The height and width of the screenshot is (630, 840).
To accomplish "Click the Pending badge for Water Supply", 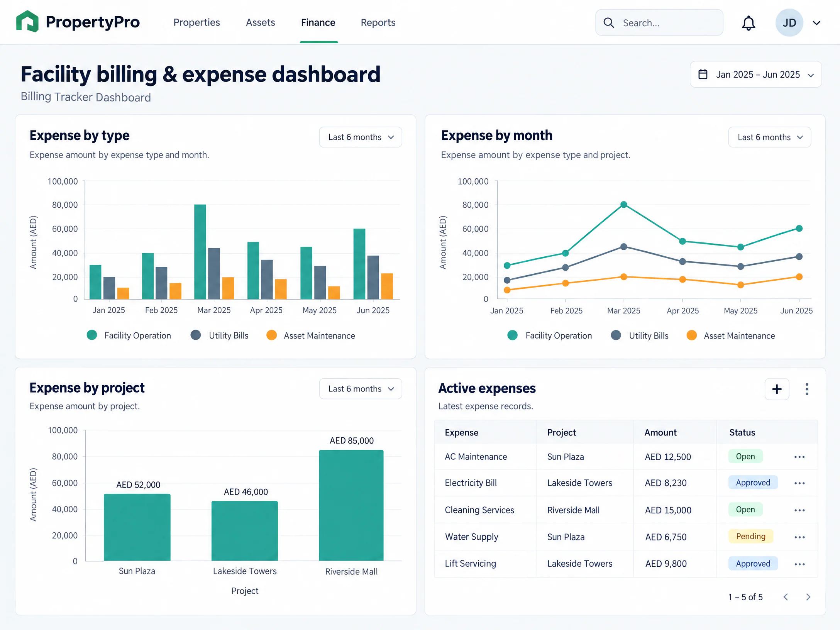I will tap(750, 536).
